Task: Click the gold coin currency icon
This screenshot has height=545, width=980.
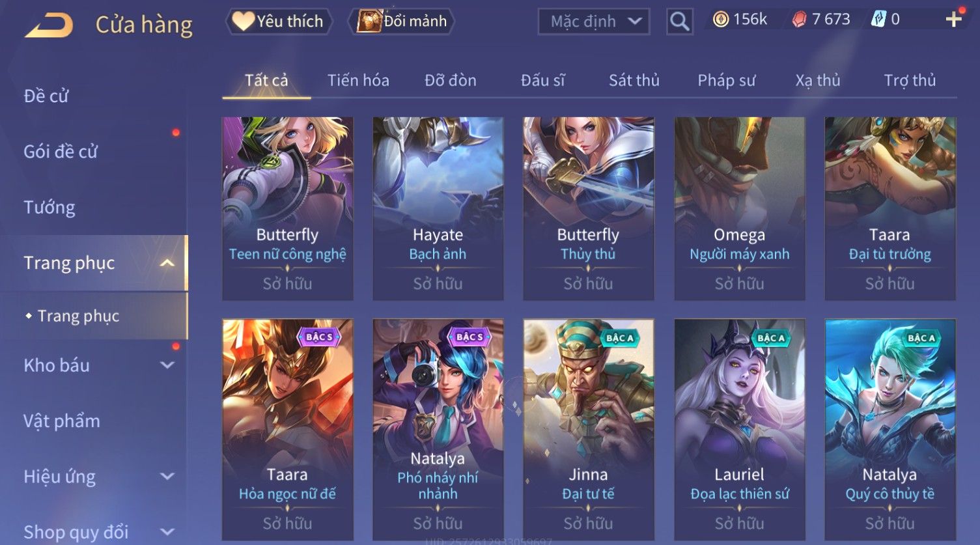Action: point(721,20)
